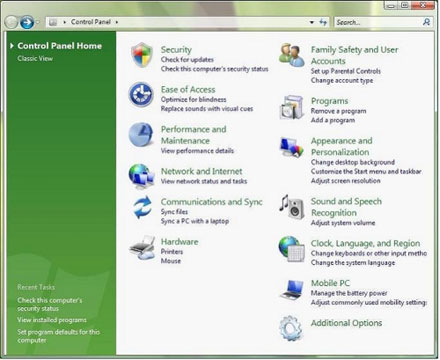
Task: Open the Network and Internet globe icon
Action: tap(141, 176)
